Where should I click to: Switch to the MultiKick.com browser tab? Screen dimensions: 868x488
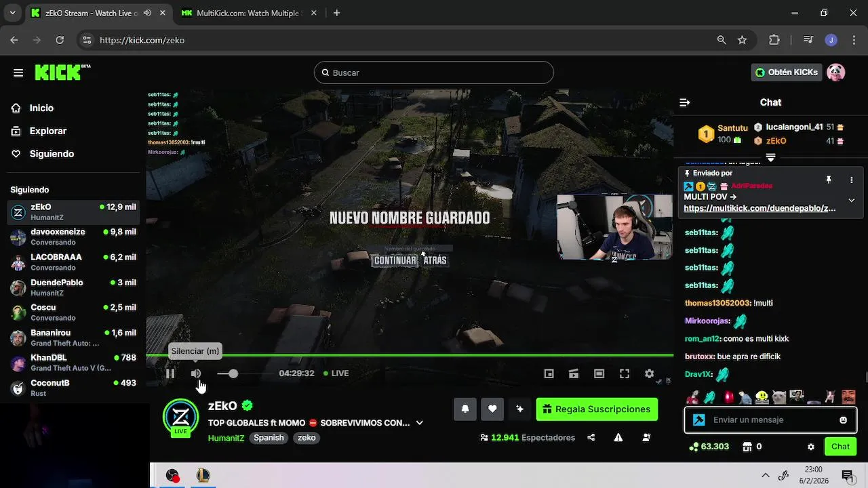click(x=248, y=13)
